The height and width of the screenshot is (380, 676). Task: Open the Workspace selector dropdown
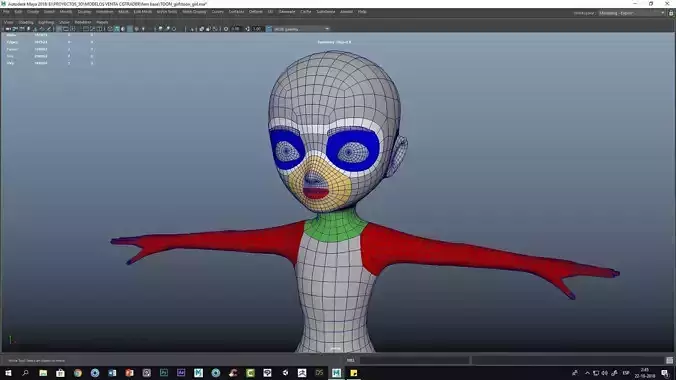632,13
